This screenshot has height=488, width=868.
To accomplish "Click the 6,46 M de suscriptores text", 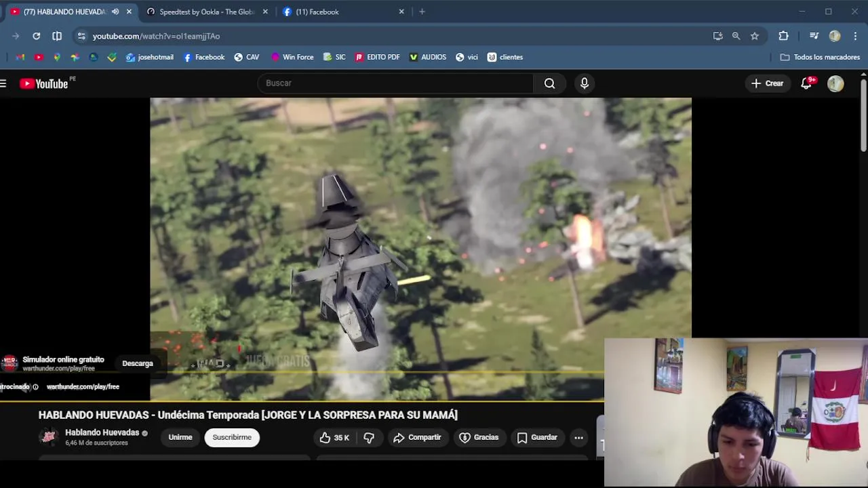I will (x=96, y=443).
